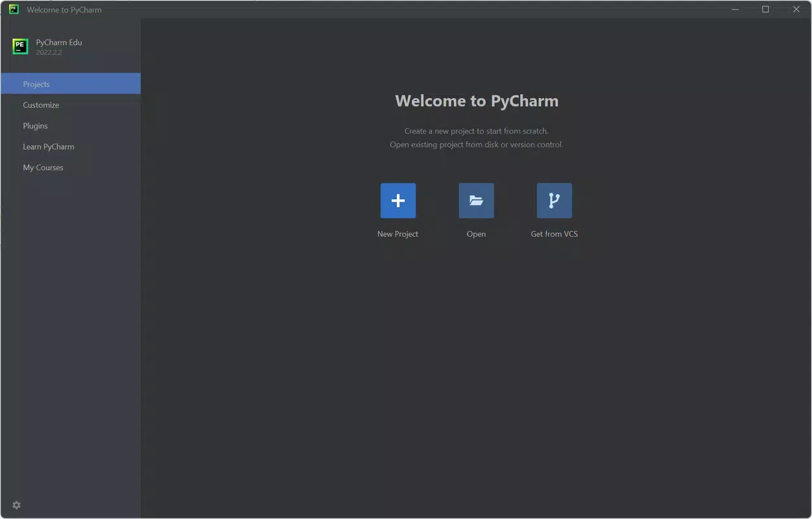Click the Open label

tap(476, 234)
